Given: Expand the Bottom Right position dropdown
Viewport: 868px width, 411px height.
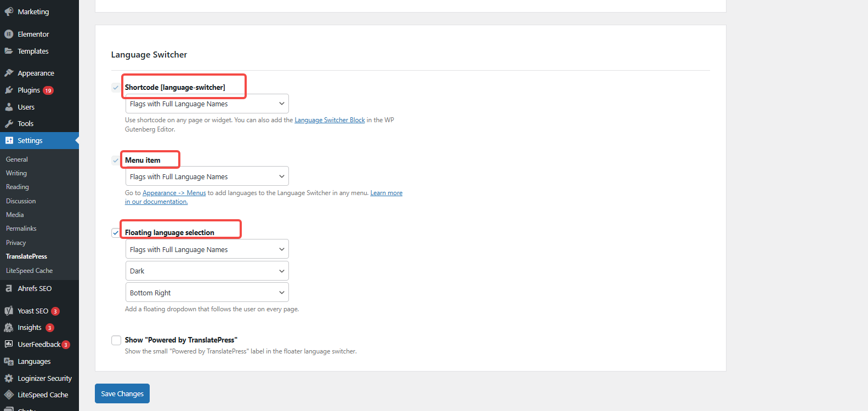Looking at the screenshot, I should 207,293.
